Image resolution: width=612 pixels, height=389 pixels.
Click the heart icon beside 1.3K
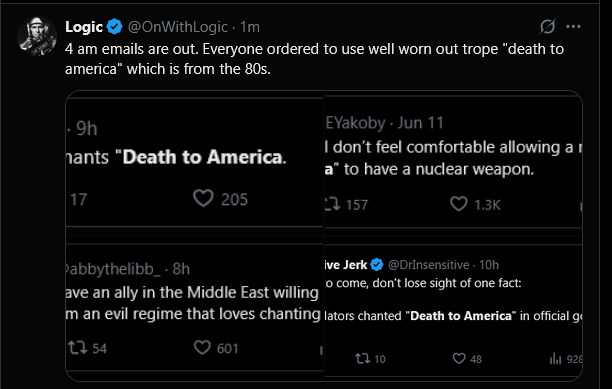[x=459, y=204]
